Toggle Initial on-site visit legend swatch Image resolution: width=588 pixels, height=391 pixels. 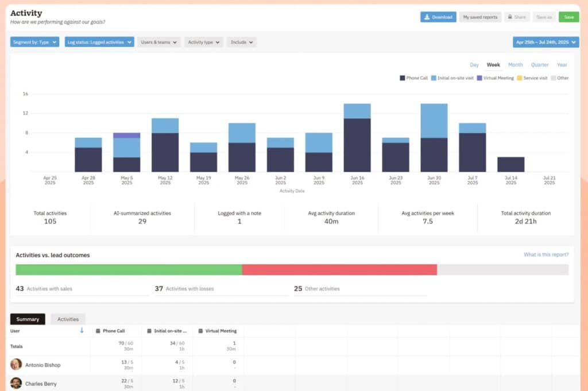pos(434,78)
